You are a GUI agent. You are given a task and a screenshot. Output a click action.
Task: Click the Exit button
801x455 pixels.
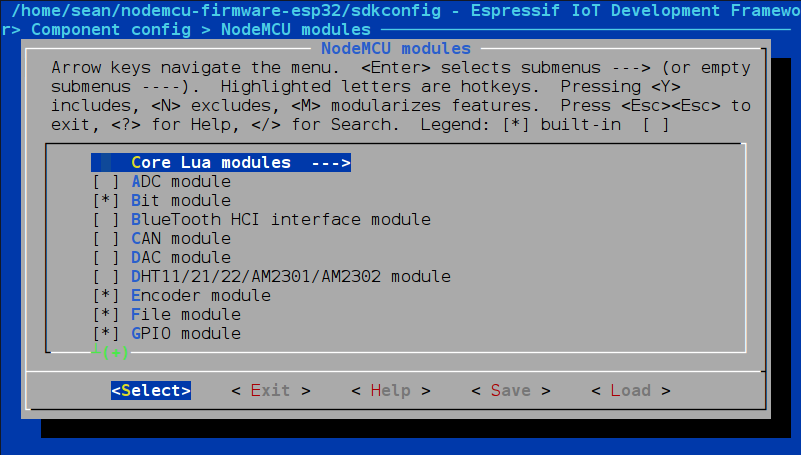tap(271, 391)
